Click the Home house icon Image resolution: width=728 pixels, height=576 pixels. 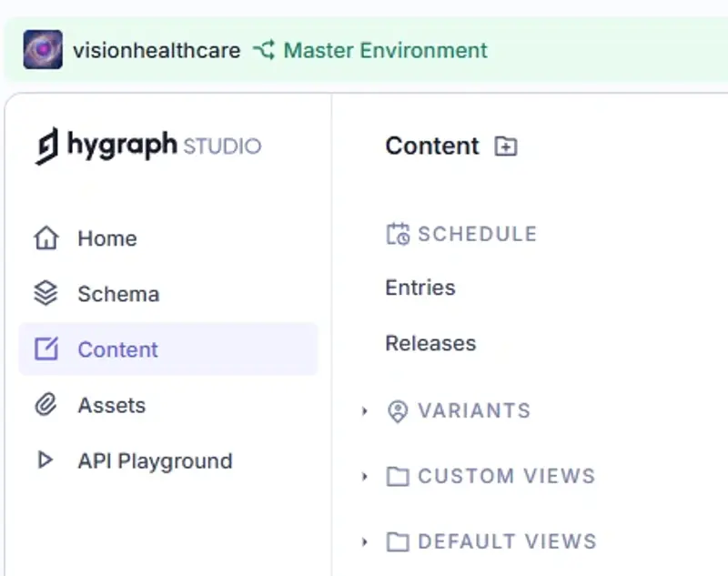click(x=46, y=238)
